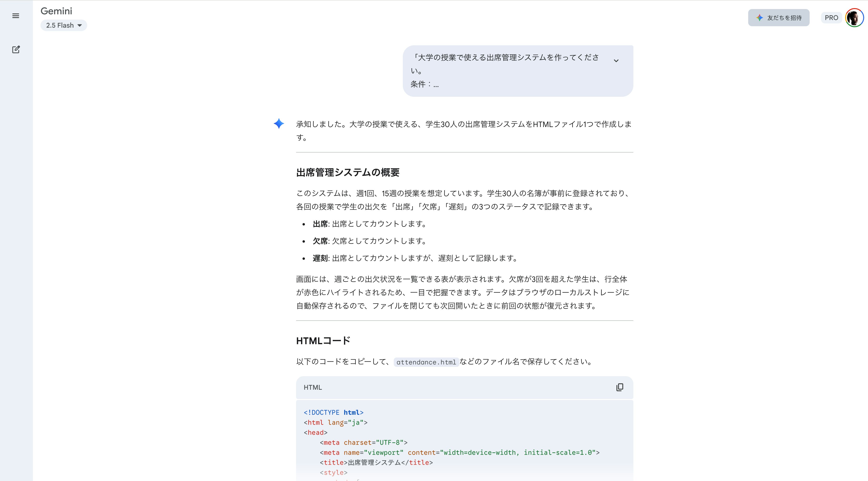The width and height of the screenshot is (868, 481).
Task: Open the sidebar with the hamburger menu icon
Action: [15, 16]
